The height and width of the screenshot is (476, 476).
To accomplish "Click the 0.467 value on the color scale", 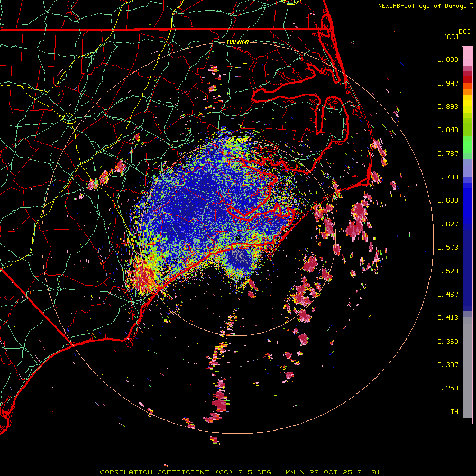I will click(448, 295).
